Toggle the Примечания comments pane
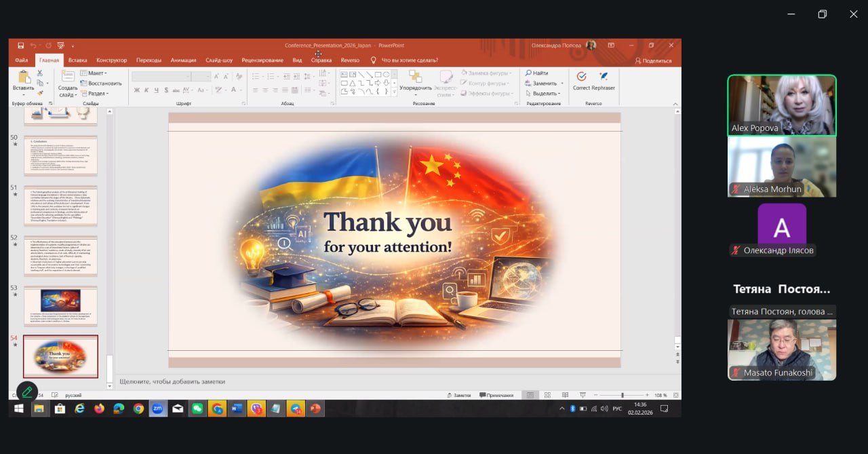This screenshot has width=868, height=454. click(x=496, y=395)
